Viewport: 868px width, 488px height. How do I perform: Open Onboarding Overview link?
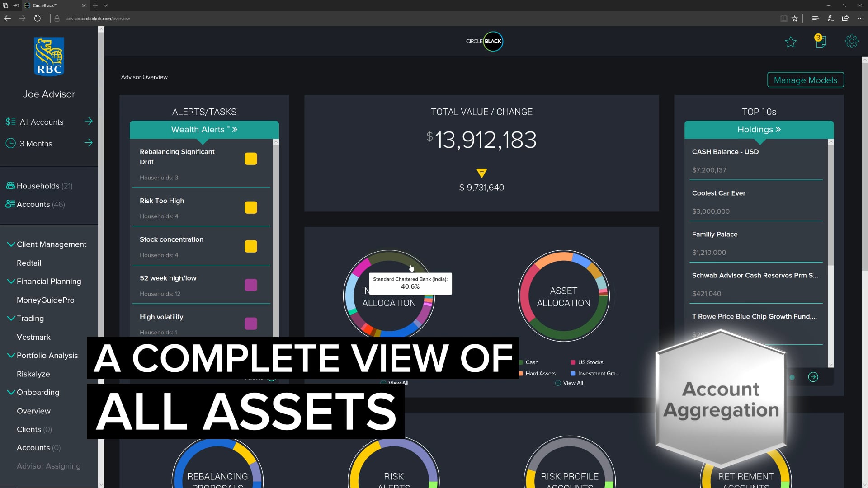coord(33,411)
